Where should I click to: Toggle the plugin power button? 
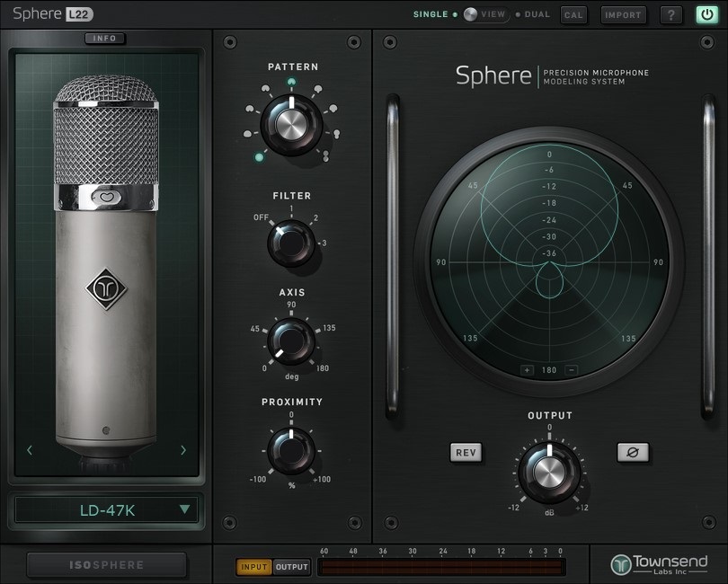point(704,14)
